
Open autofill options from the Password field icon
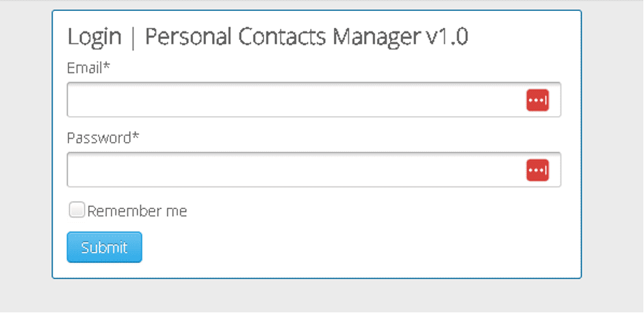click(x=537, y=170)
